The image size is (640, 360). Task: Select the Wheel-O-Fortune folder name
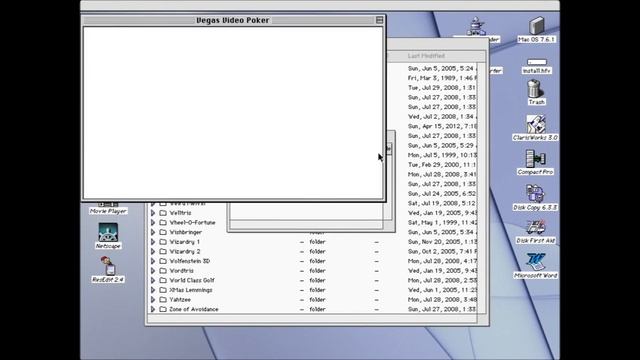(x=192, y=222)
